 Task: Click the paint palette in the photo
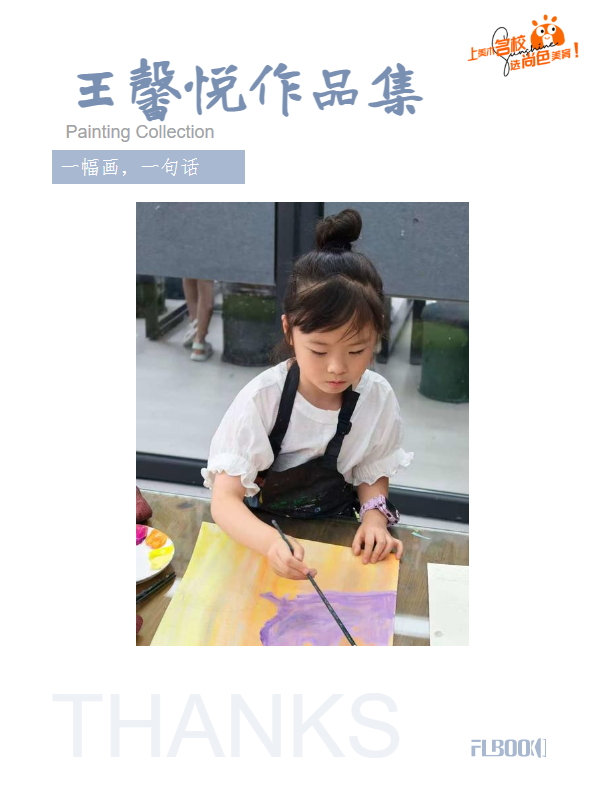[154, 554]
